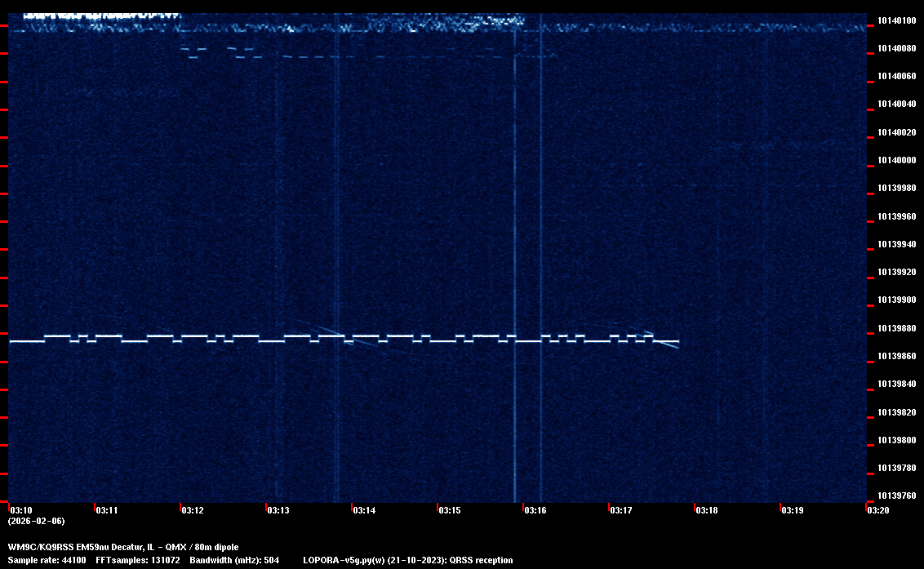This screenshot has height=569, width=924.
Task: Click the 03:18 time axis label
Action: pyautogui.click(x=706, y=510)
